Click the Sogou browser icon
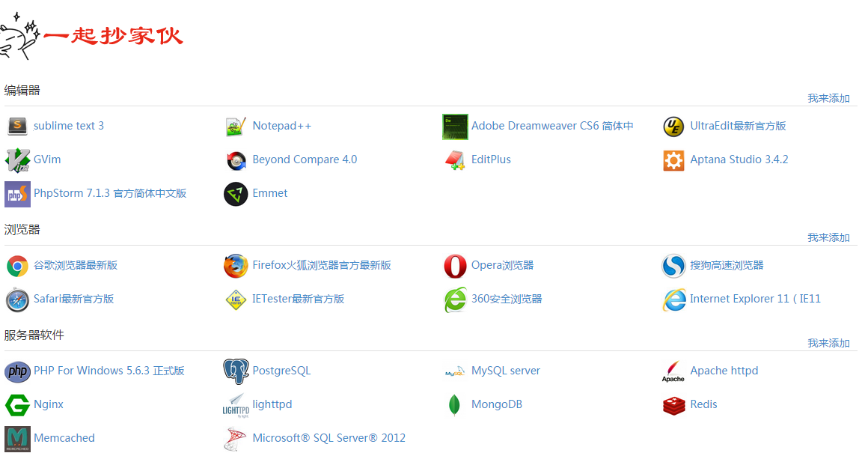868x459 pixels. (673, 266)
